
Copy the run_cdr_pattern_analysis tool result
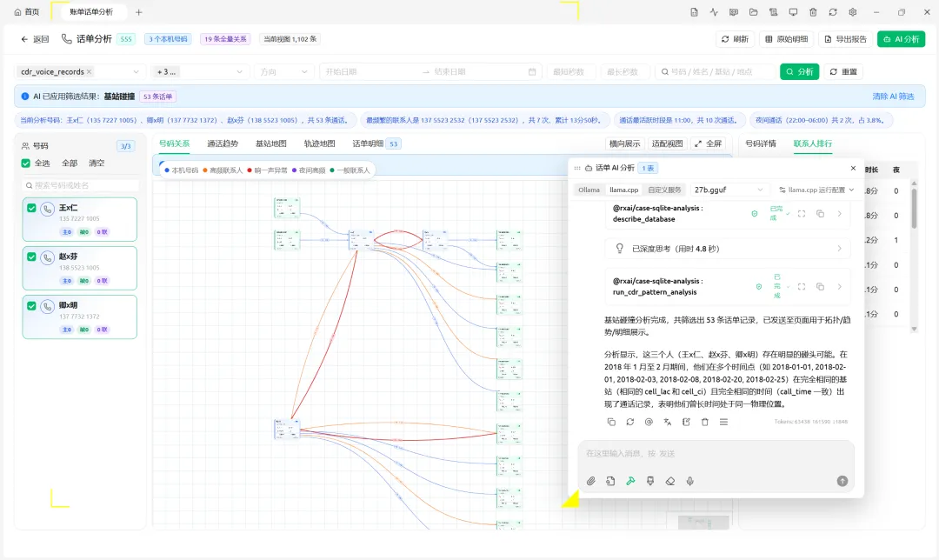tap(821, 287)
